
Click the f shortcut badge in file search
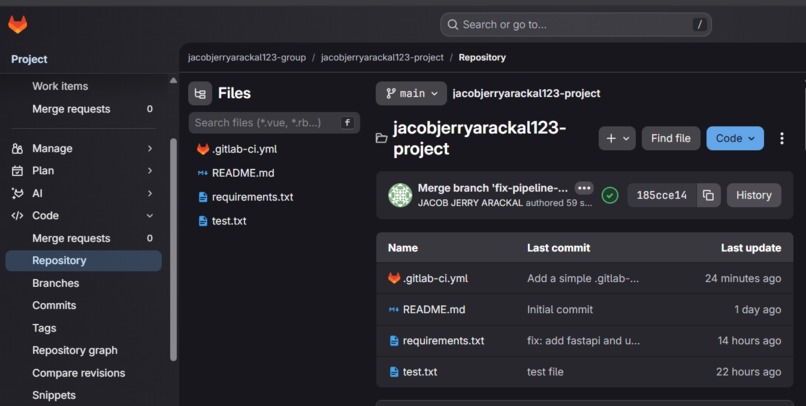347,123
